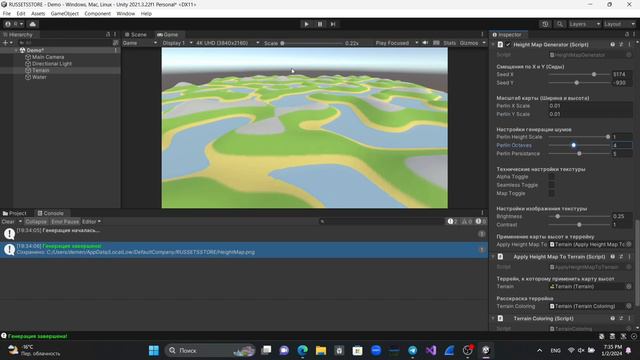Select Directional Light in the Hierarchy
The width and height of the screenshot is (640, 360).
point(51,64)
